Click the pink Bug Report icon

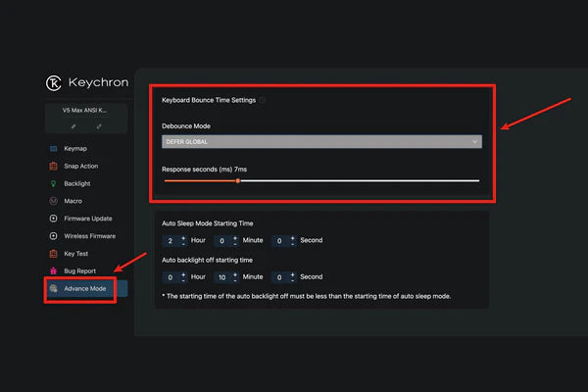(x=54, y=270)
